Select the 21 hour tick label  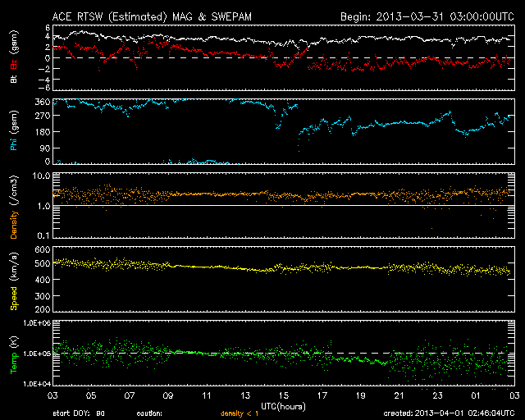[x=398, y=395]
